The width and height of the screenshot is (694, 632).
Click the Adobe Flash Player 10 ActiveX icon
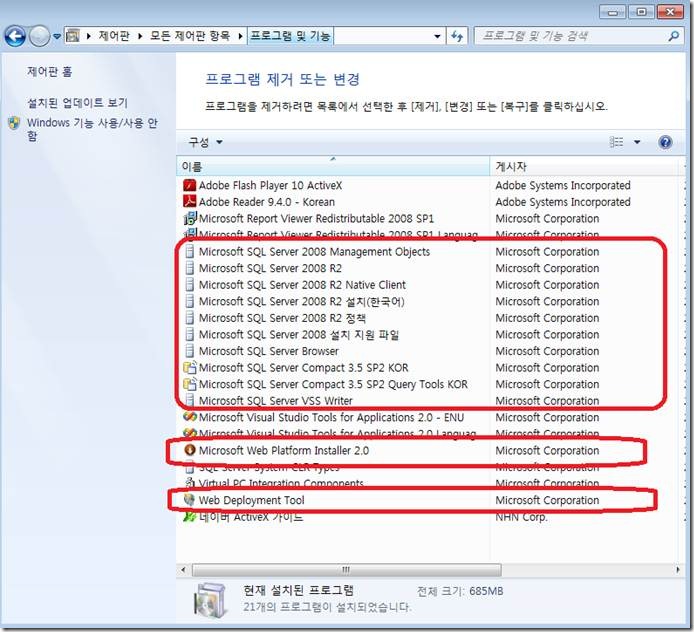pyautogui.click(x=189, y=185)
